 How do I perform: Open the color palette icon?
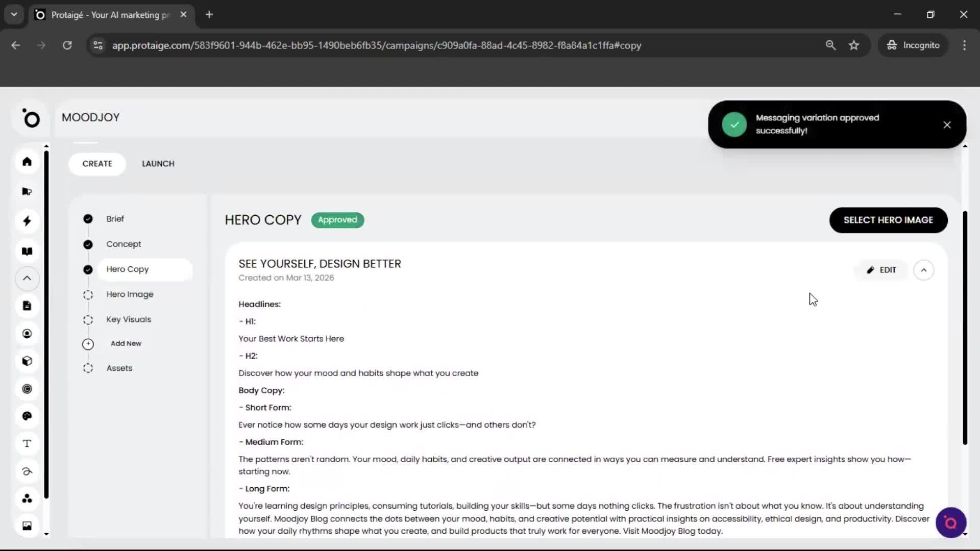tap(27, 416)
